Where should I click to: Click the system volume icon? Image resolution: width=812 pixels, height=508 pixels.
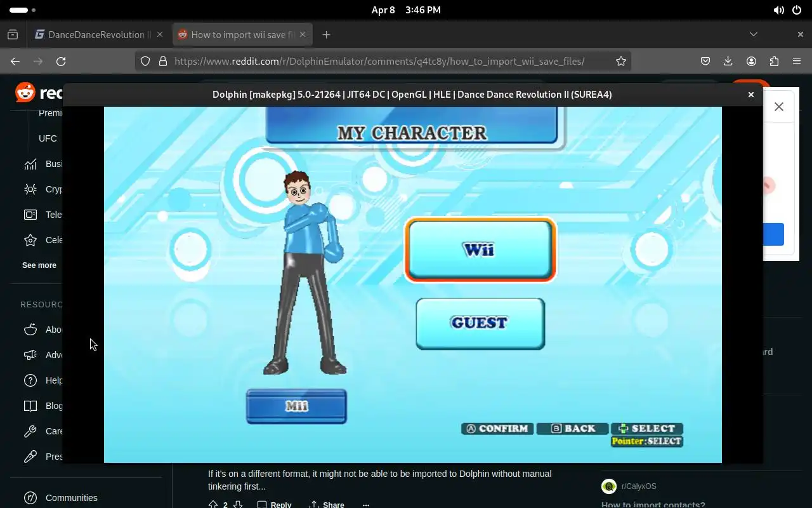(779, 10)
